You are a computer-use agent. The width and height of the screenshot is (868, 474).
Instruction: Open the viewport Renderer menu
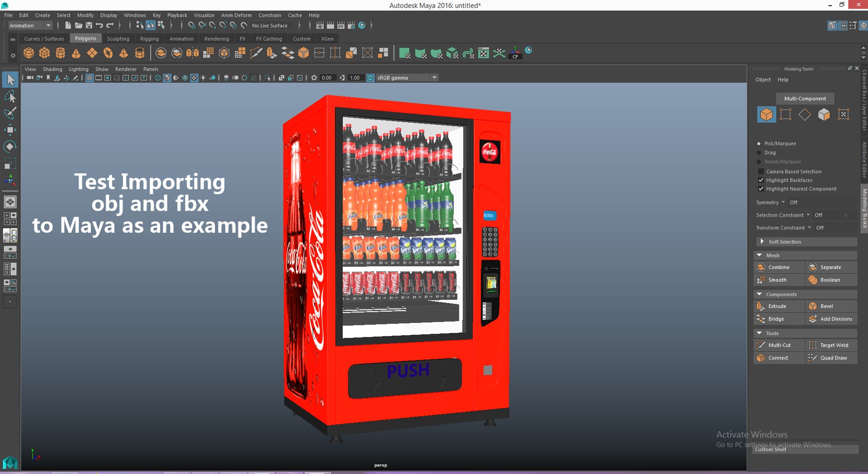126,69
